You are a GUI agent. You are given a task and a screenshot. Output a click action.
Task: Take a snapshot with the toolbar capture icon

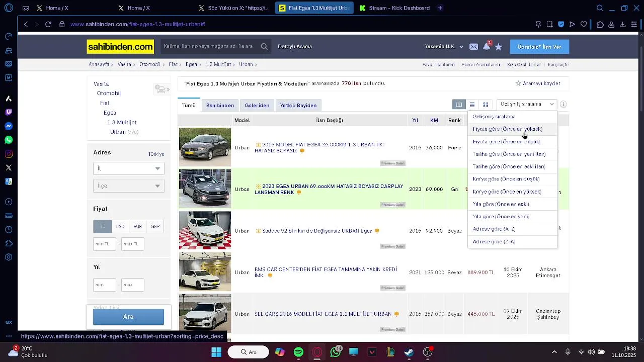click(x=549, y=24)
